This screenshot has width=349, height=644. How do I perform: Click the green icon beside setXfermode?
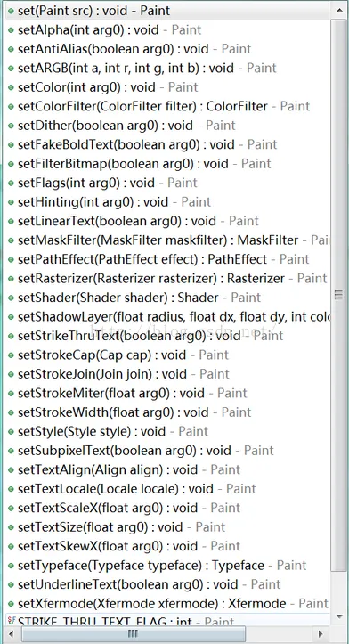click(11, 604)
